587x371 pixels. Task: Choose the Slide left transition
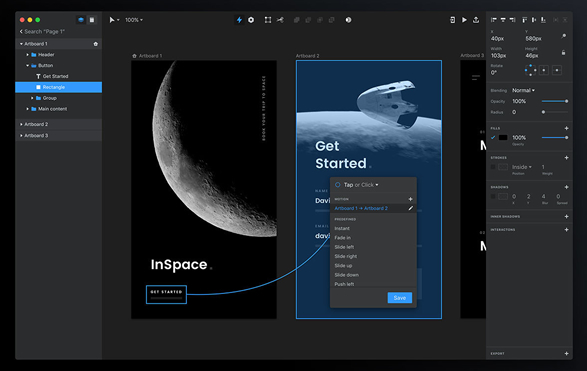[344, 247]
